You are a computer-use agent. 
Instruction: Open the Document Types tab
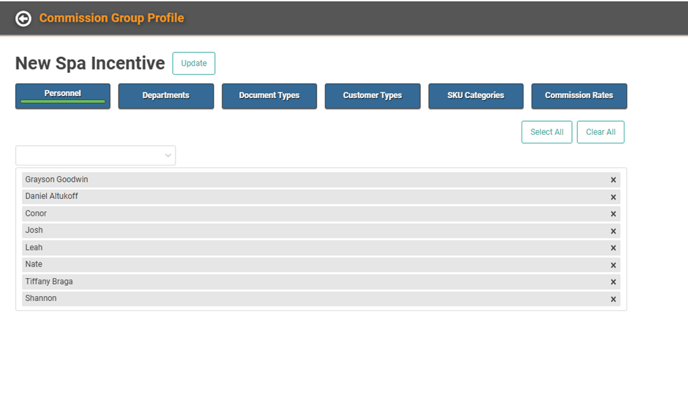(x=269, y=96)
